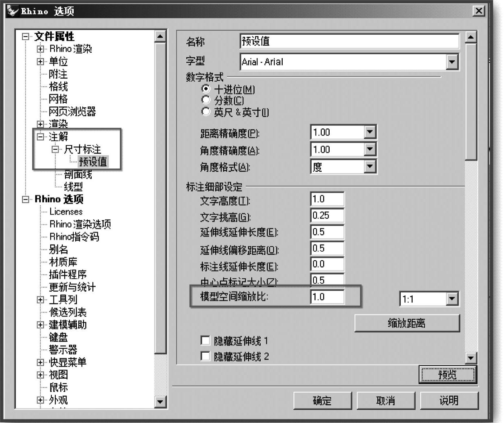
Task: Open the 距离精确度 dropdown
Action: 370,132
